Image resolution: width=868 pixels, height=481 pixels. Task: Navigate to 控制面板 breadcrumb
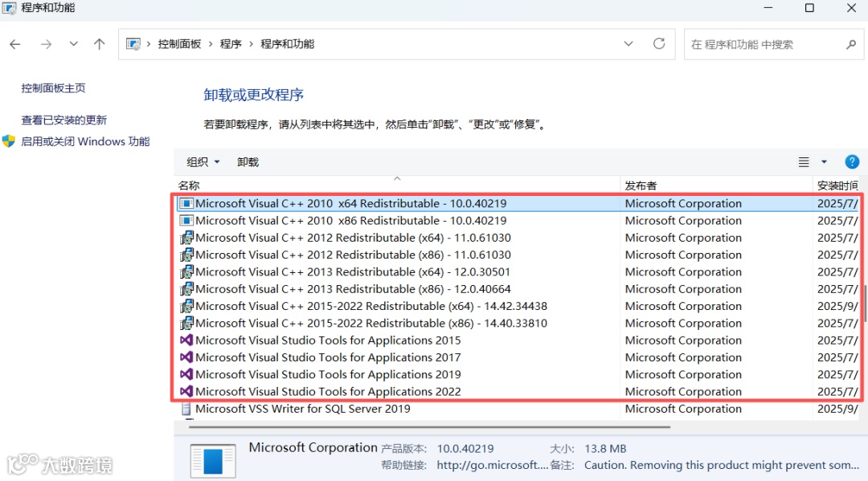coord(179,43)
